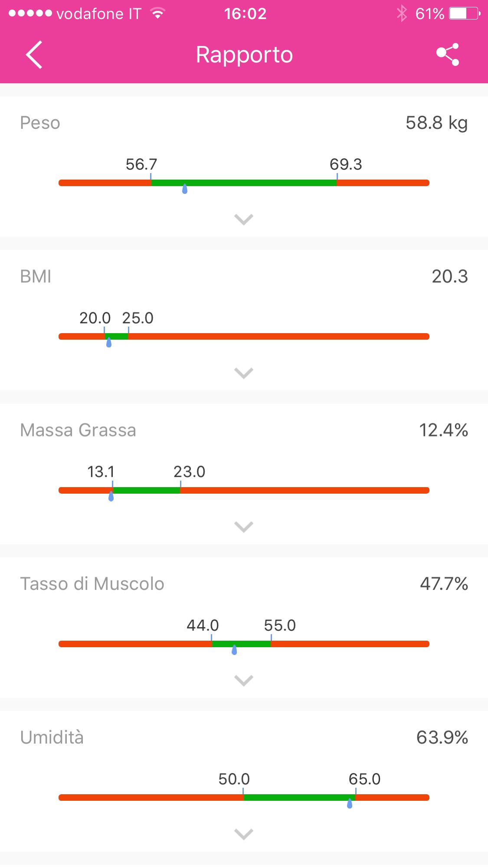Viewport: 488px width, 868px height.
Task: Tap the Rapporto page title
Action: [x=244, y=55]
